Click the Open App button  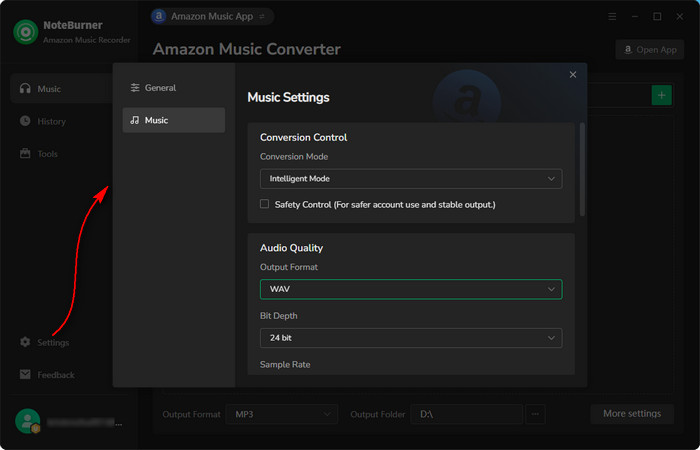650,50
